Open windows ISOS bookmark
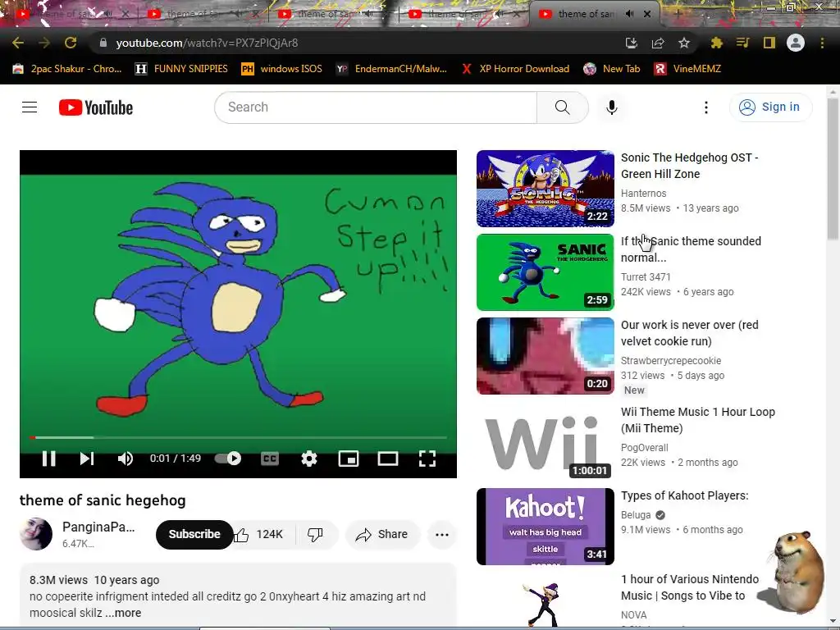 pyautogui.click(x=282, y=69)
